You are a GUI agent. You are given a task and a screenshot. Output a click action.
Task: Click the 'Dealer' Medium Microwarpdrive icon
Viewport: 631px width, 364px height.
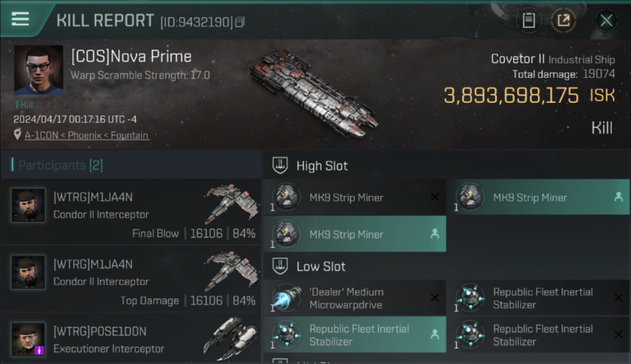(286, 298)
